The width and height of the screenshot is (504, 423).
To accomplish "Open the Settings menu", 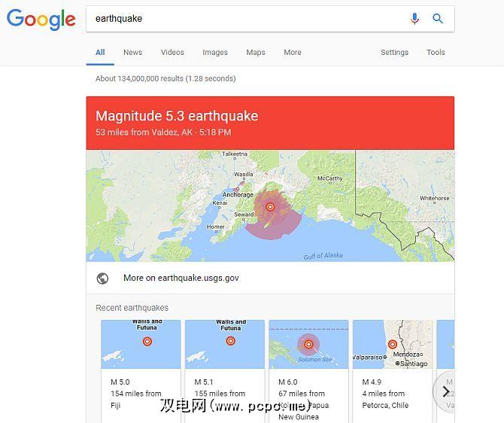I will [x=394, y=53].
